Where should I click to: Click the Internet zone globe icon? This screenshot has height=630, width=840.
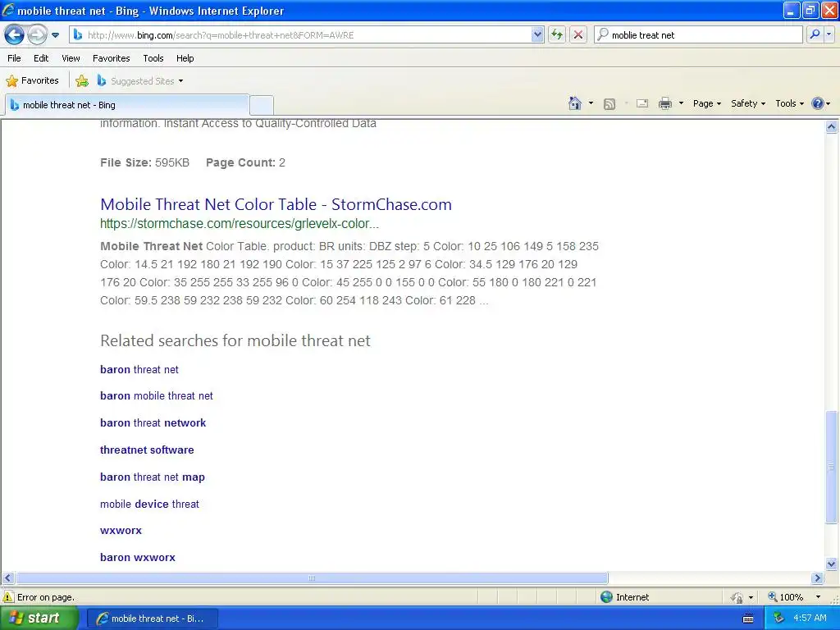[x=606, y=597]
